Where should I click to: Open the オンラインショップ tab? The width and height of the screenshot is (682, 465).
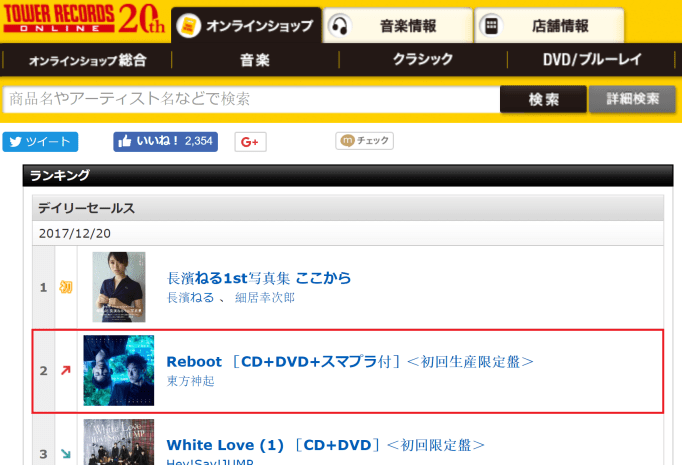246,26
